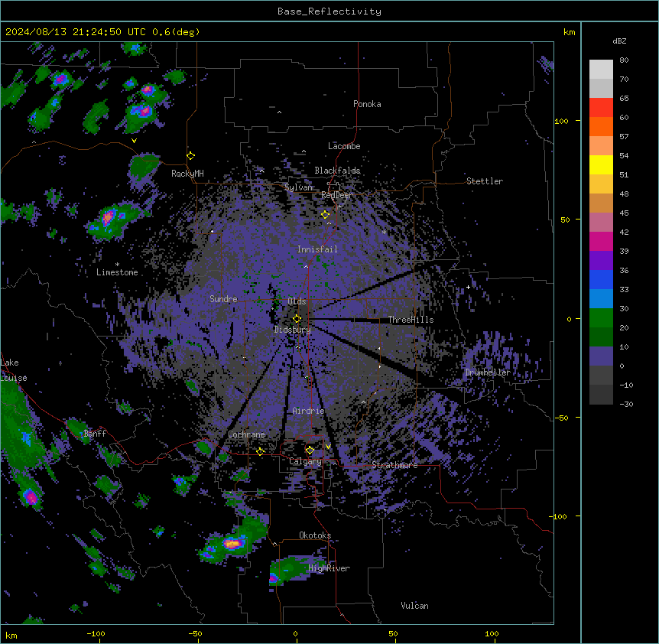The height and width of the screenshot is (644, 659).
Task: Click the 50 tick label on the bottom axis
Action: point(393,633)
